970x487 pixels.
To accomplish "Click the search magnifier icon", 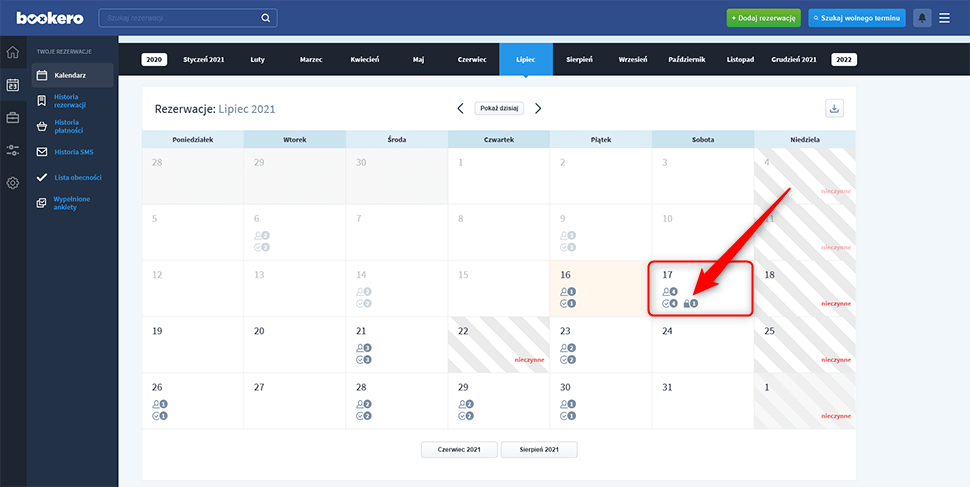I will click(266, 18).
